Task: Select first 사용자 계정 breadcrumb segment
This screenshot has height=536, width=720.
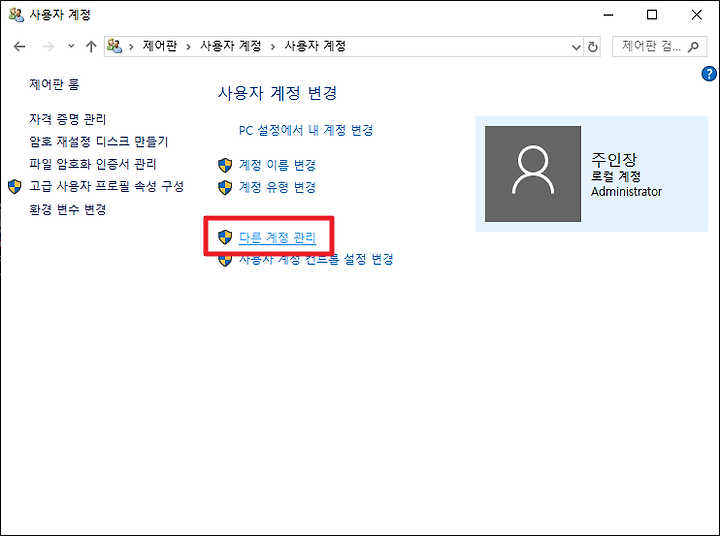Action: point(231,46)
